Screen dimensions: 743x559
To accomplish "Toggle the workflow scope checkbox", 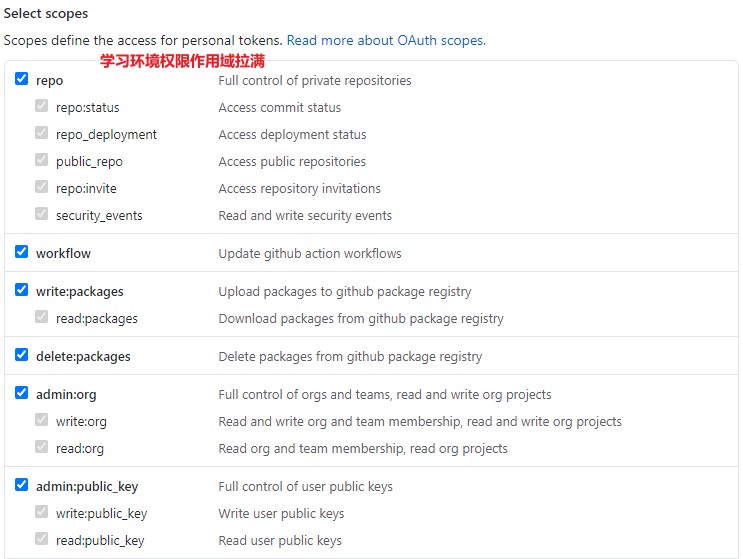I will pos(21,251).
